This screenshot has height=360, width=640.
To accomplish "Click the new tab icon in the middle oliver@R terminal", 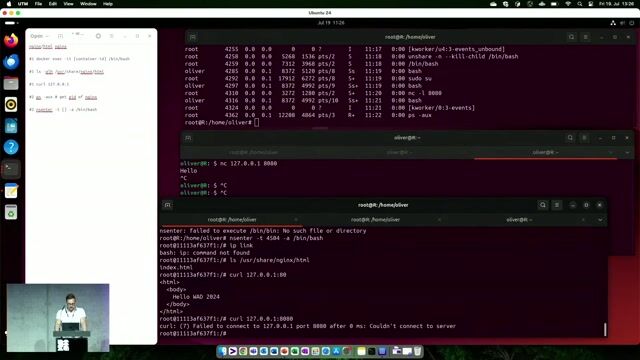I will (x=188, y=138).
